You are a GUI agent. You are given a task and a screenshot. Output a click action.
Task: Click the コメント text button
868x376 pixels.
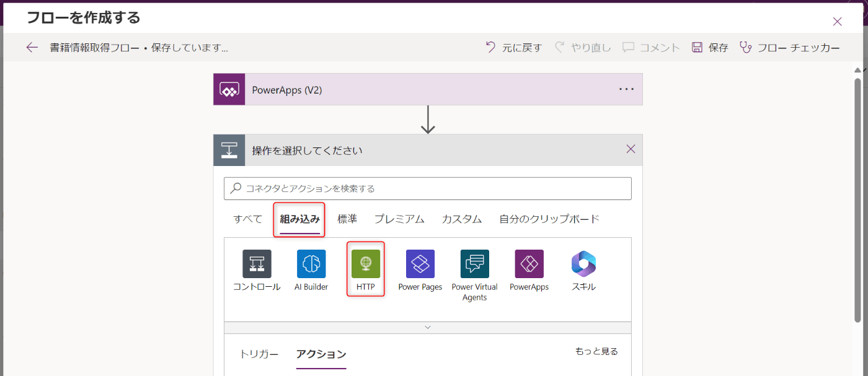(660, 48)
